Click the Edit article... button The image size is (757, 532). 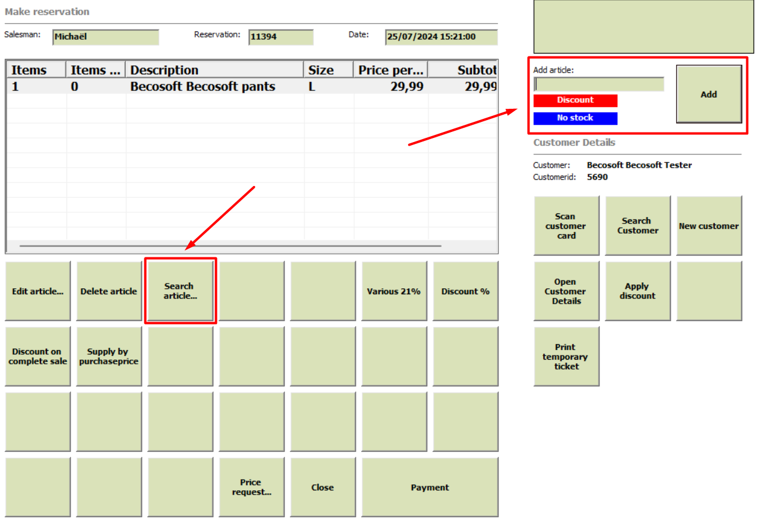pyautogui.click(x=38, y=291)
